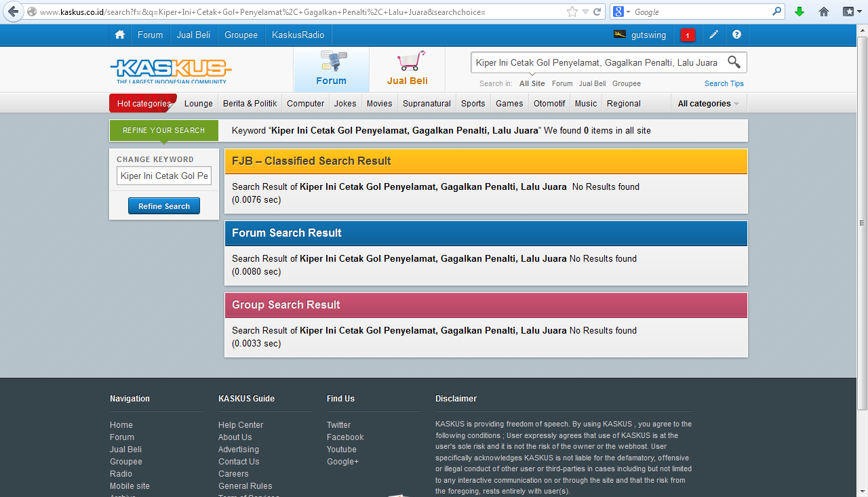Open Jual Beli in the top blue bar

click(193, 35)
